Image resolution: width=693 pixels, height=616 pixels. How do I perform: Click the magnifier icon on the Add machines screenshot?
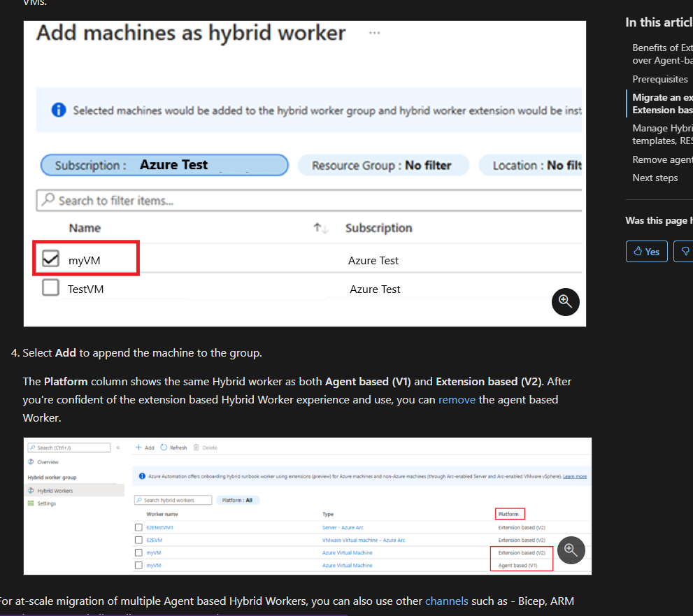565,302
